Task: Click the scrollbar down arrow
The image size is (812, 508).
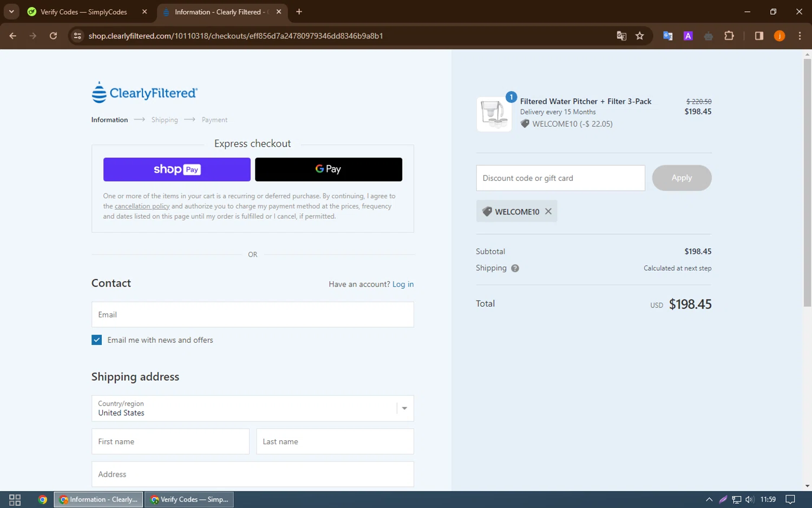Action: 807,486
